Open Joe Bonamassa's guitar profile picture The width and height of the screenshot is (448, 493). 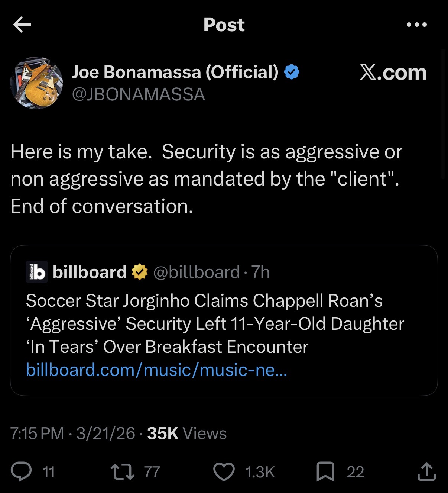point(36,83)
